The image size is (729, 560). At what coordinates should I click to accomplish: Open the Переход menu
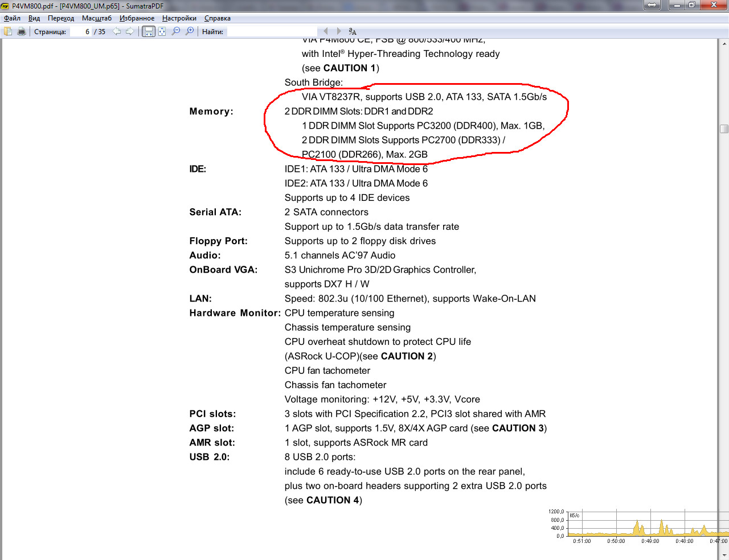coord(61,18)
